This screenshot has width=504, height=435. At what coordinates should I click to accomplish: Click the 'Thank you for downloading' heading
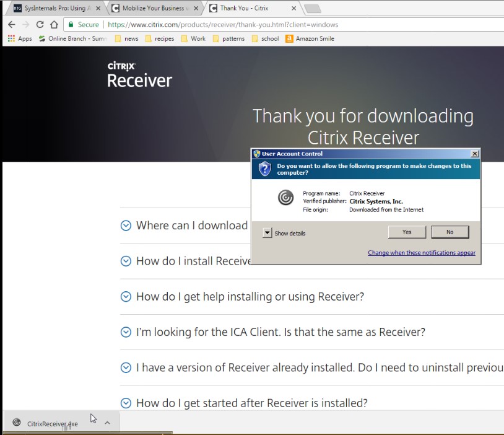point(363,126)
